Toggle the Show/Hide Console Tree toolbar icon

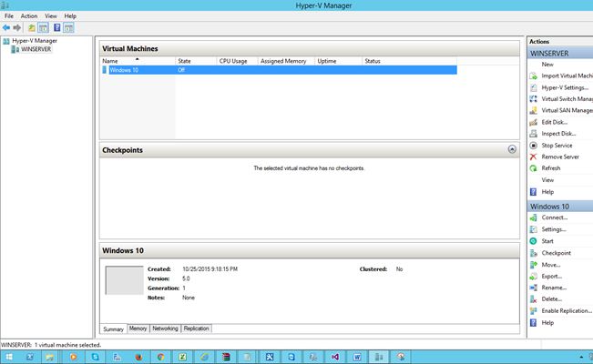pyautogui.click(x=44, y=27)
